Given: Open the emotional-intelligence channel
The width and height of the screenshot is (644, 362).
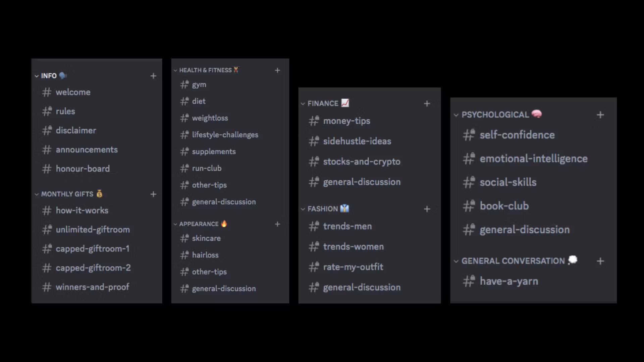Looking at the screenshot, I should pyautogui.click(x=533, y=159).
